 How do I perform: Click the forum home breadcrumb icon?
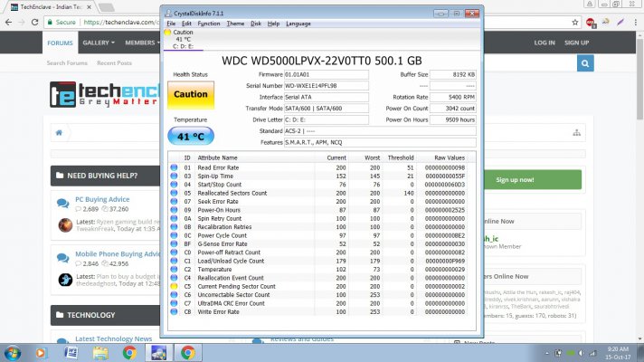[x=59, y=133]
